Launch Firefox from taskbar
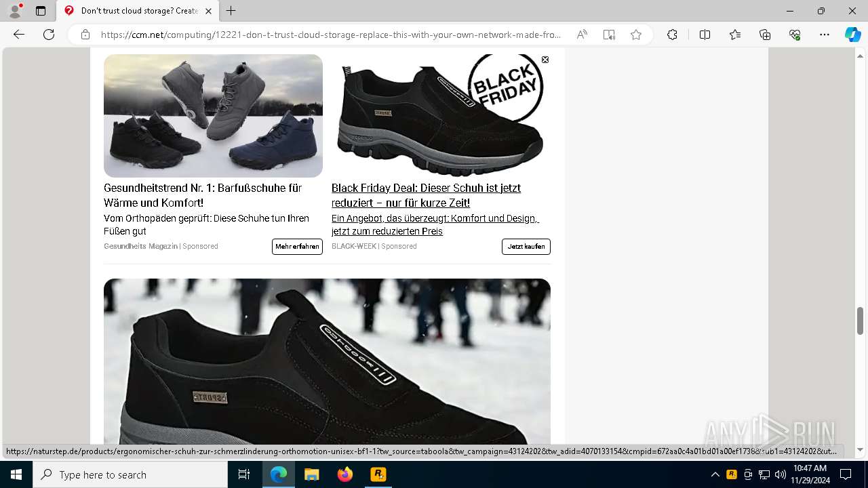The image size is (868, 488). pos(345,474)
